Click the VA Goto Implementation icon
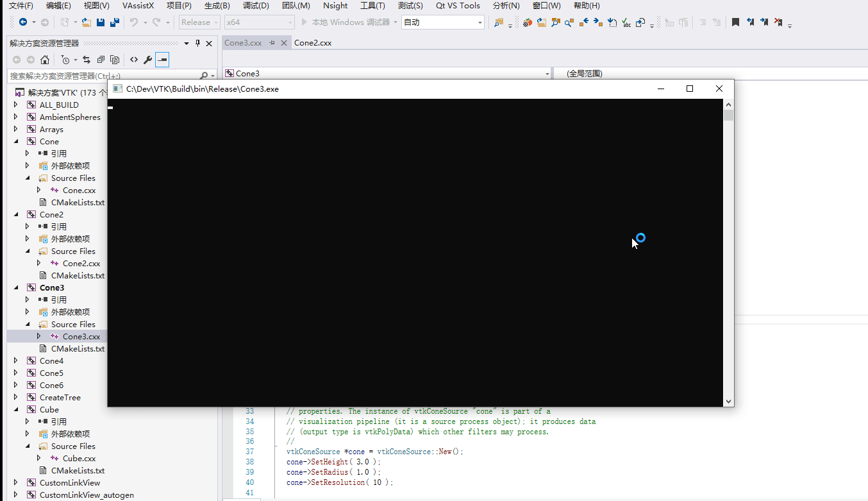The height and width of the screenshot is (501, 868). (612, 22)
